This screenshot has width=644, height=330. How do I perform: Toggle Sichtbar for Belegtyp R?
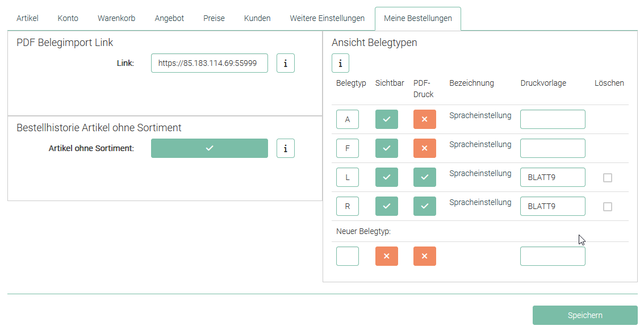coord(386,206)
